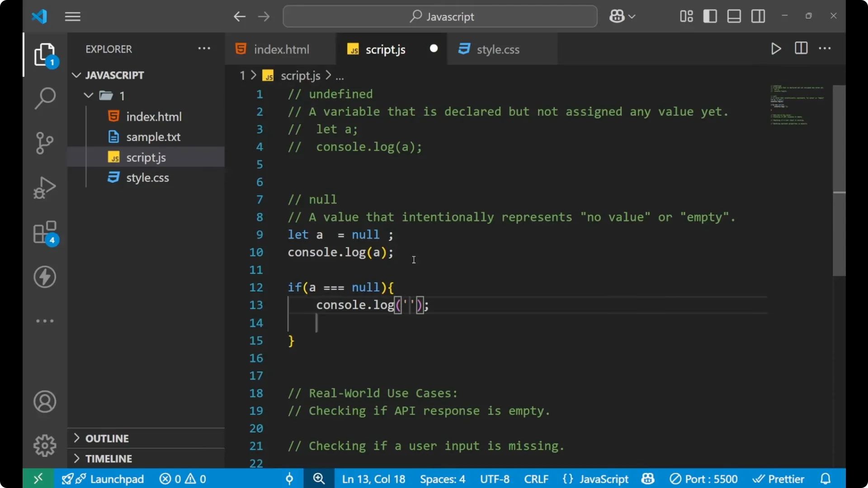This screenshot has height=488, width=868.
Task: Open the Manage settings gear
Action: tap(44, 445)
